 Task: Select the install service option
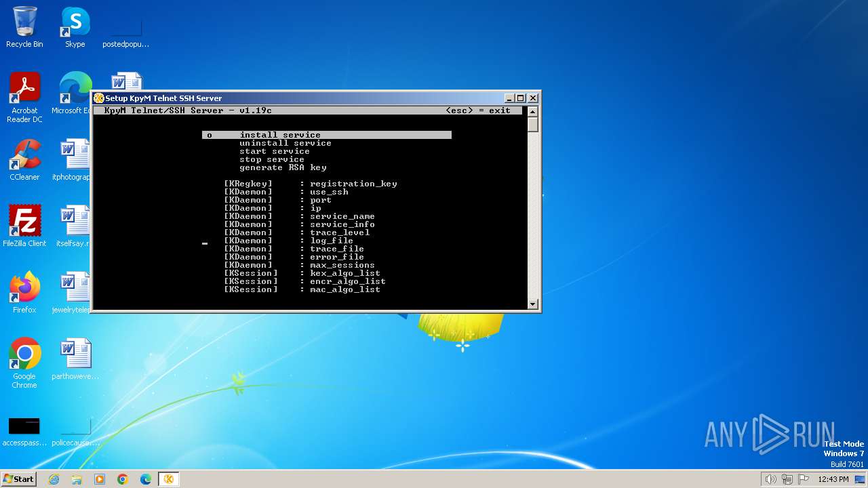[x=327, y=135]
